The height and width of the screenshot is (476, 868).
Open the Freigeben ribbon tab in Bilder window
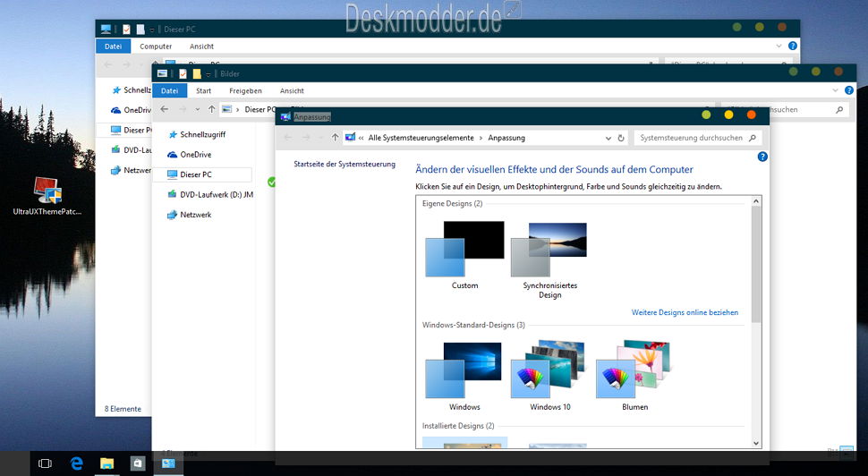245,90
